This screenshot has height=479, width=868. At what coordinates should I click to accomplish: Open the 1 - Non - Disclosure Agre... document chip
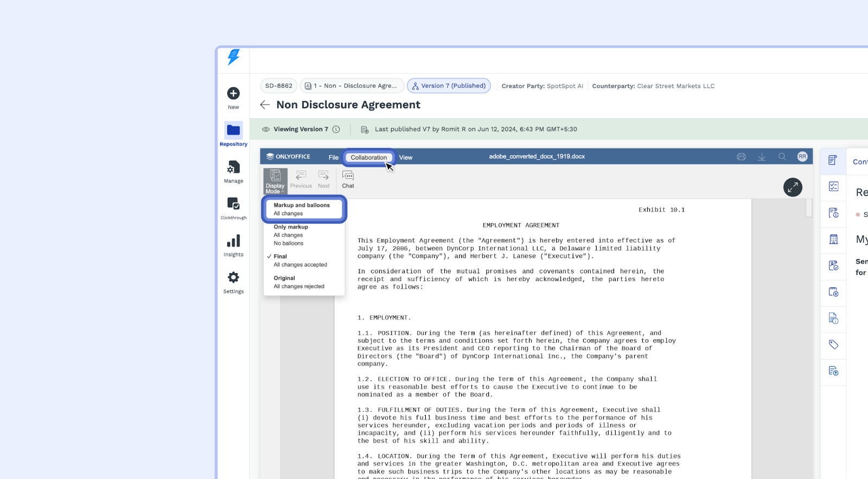pyautogui.click(x=352, y=86)
